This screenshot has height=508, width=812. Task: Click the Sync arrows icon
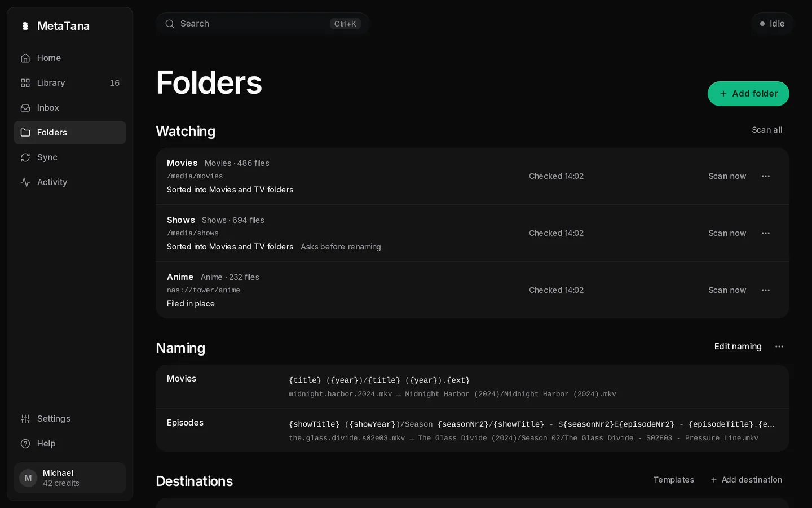(25, 157)
